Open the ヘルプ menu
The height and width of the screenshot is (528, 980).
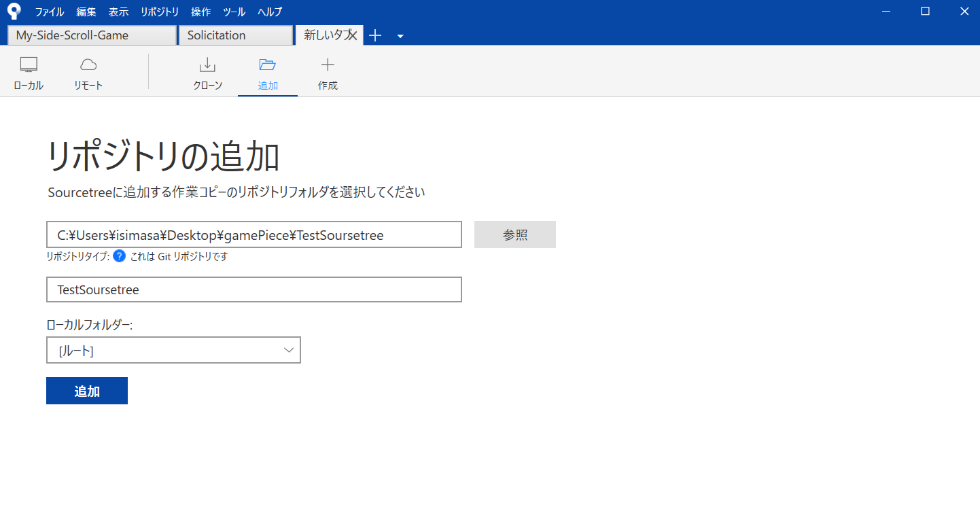[270, 12]
